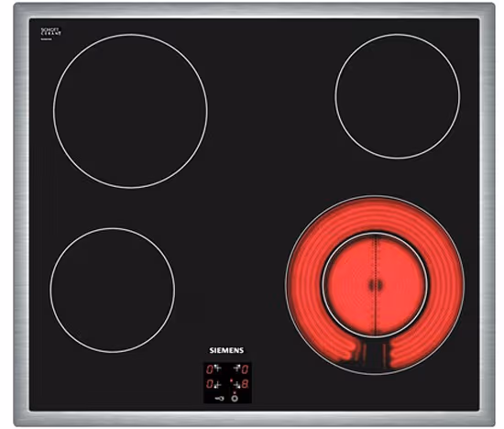Select the front-right zone plus/minus control
The width and height of the screenshot is (504, 429).
(x=237, y=385)
